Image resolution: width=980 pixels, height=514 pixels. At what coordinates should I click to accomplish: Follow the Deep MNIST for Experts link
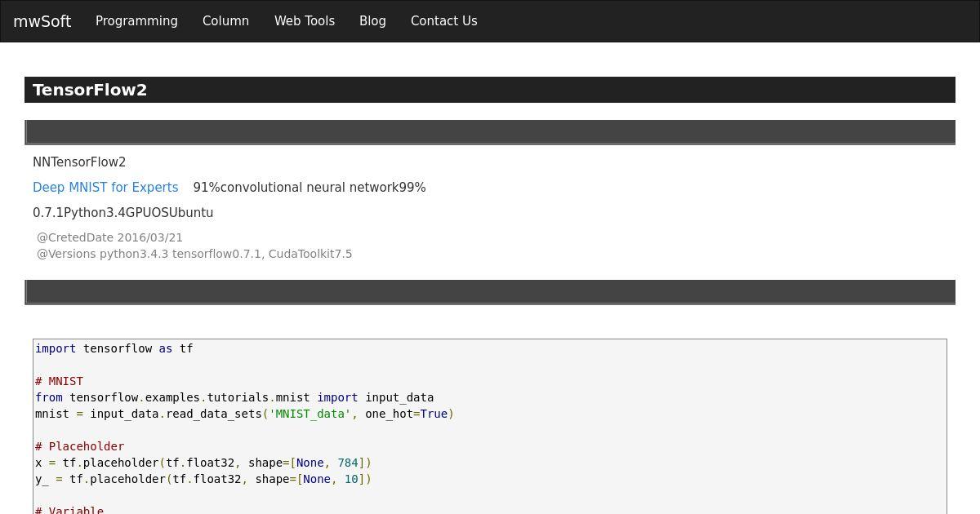(x=105, y=188)
